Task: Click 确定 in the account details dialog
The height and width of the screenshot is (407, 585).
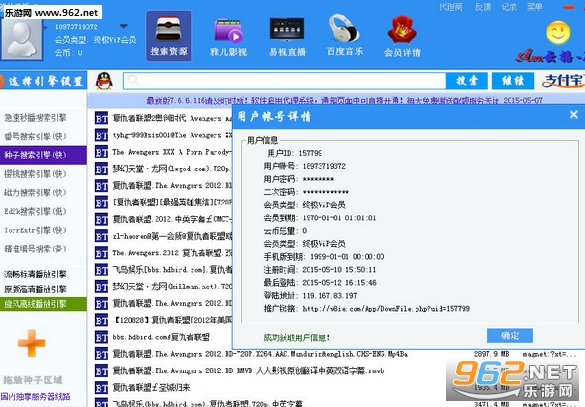Action: point(510,335)
